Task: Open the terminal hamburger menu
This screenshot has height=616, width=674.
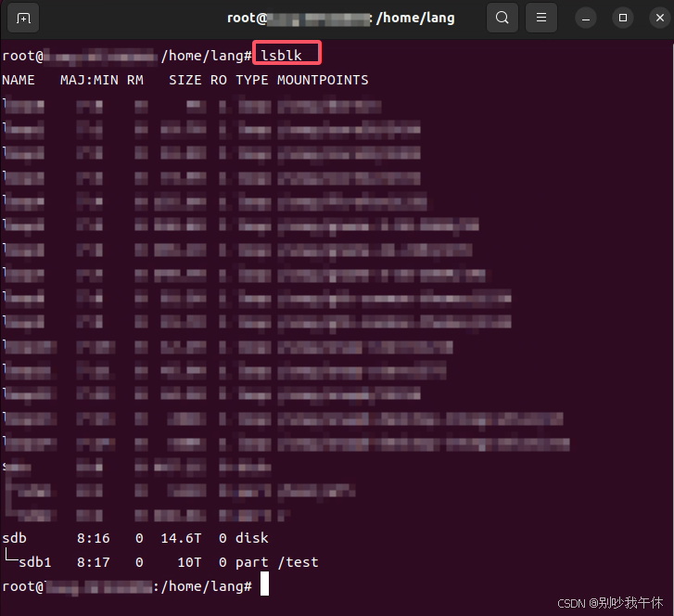Action: (541, 18)
